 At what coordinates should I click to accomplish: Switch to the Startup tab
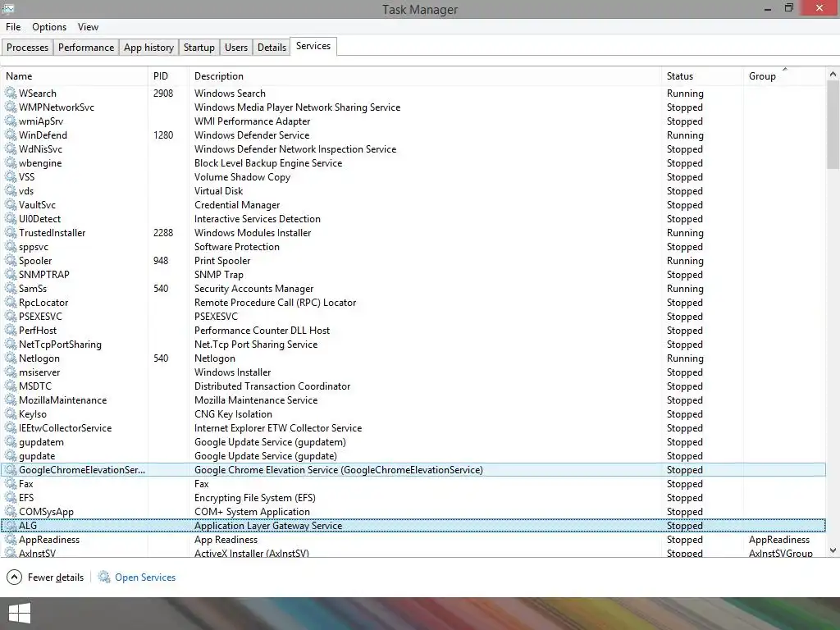click(x=199, y=47)
